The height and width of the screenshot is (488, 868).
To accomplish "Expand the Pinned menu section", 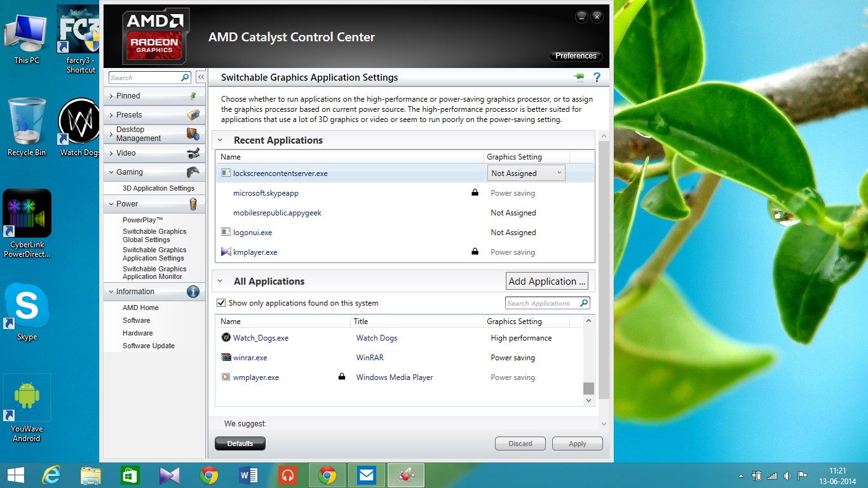I will click(111, 96).
